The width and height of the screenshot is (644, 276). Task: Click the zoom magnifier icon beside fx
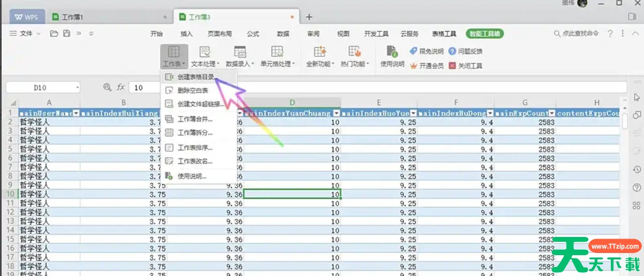point(107,87)
